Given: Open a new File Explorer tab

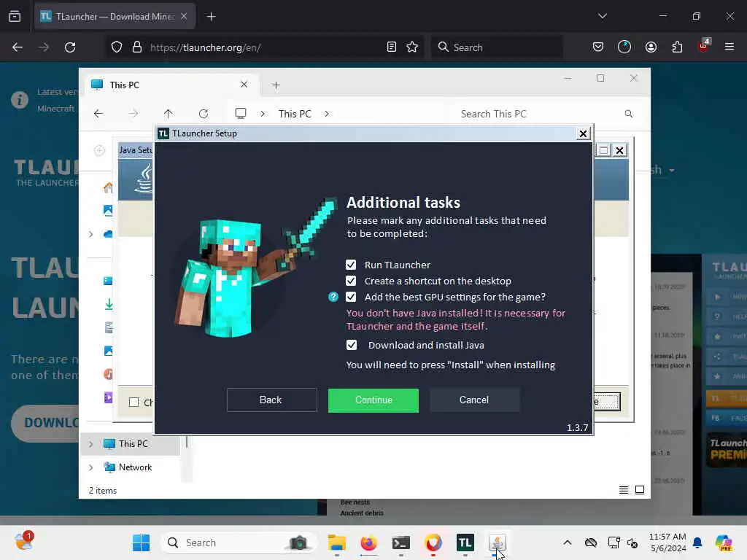Looking at the screenshot, I should (276, 85).
